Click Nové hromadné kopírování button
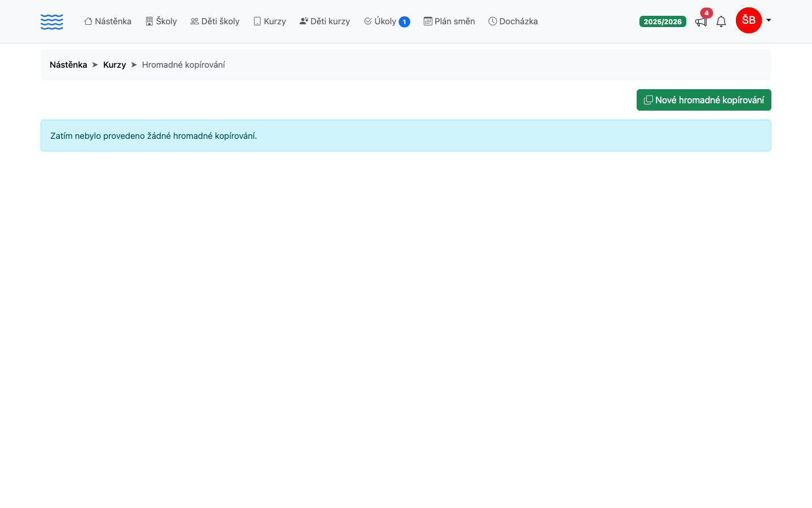This screenshot has width=812, height=508. pos(704,100)
